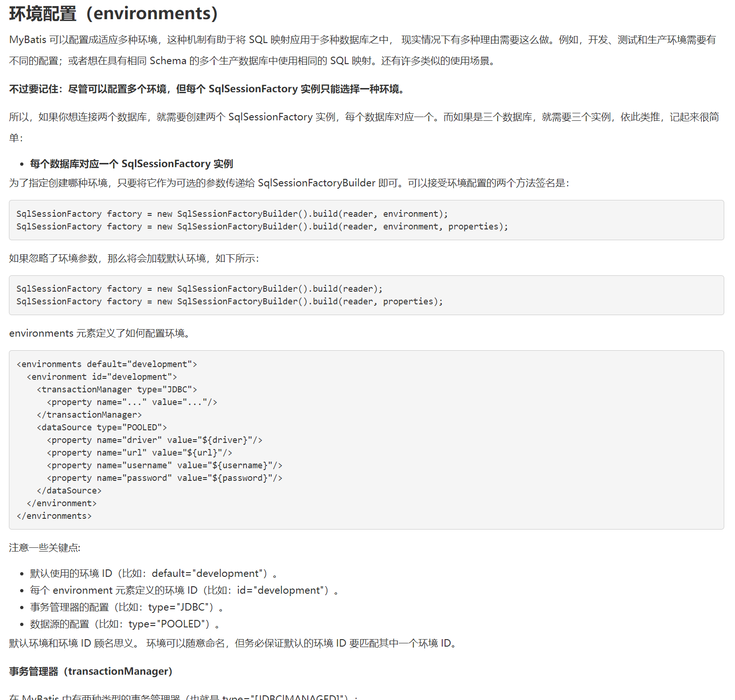735x700 pixels.
Task: Click the property line for url
Action: [x=139, y=453]
